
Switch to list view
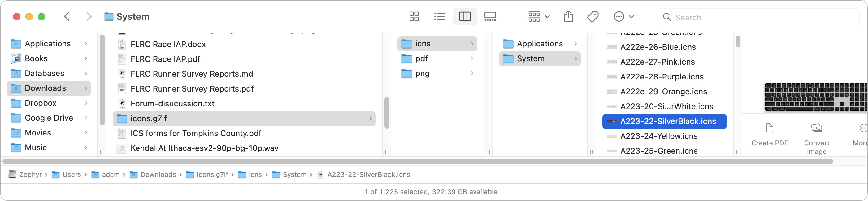tap(439, 16)
